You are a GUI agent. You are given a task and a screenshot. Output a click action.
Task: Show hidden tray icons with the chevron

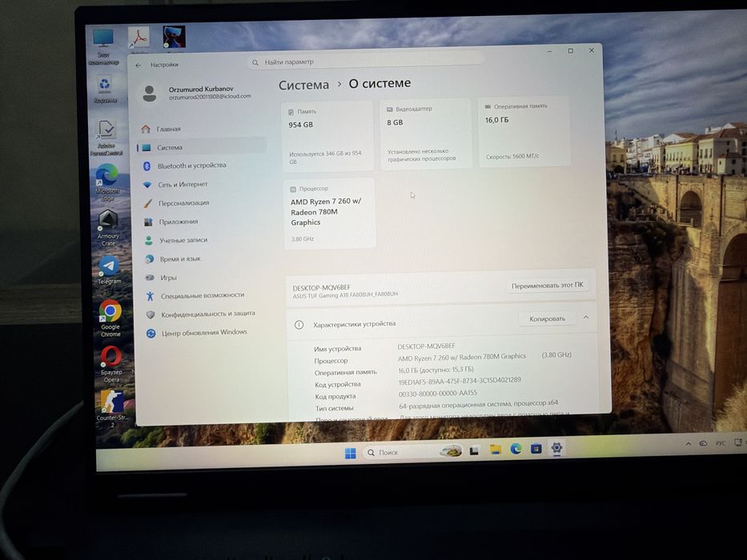(688, 443)
